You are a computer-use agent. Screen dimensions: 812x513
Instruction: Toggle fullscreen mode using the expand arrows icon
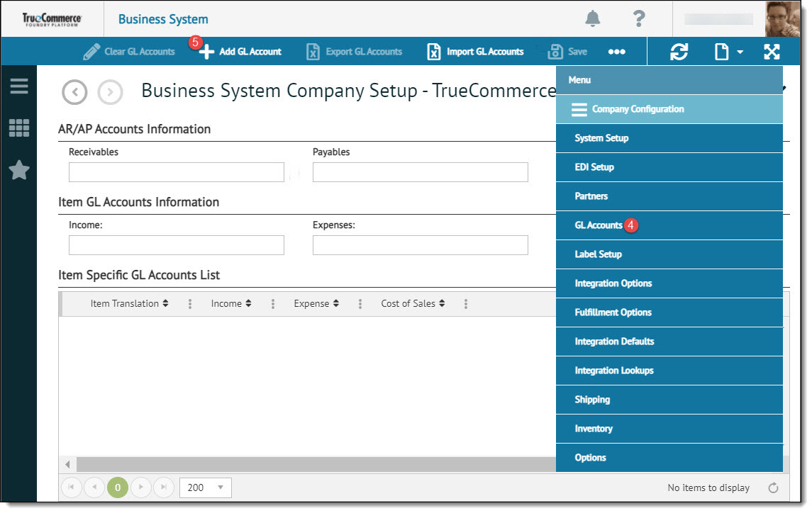(x=771, y=51)
